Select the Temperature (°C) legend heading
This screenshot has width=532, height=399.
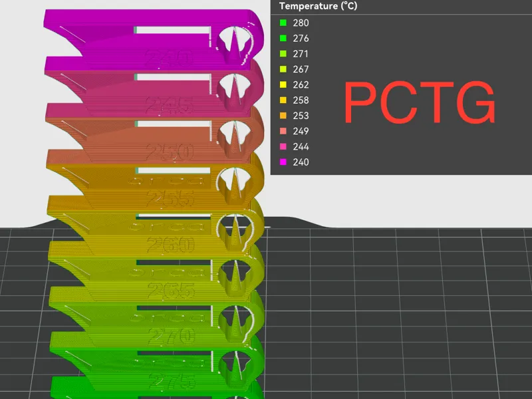pyautogui.click(x=318, y=6)
